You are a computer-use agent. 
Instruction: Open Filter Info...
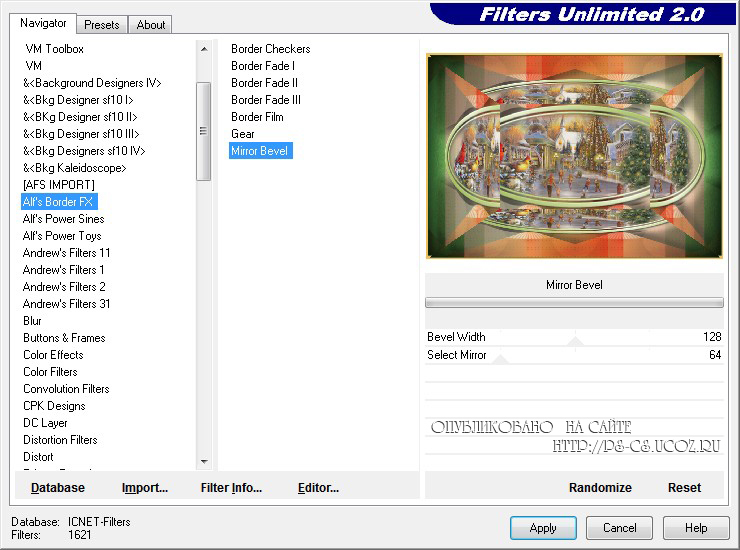[x=231, y=488]
